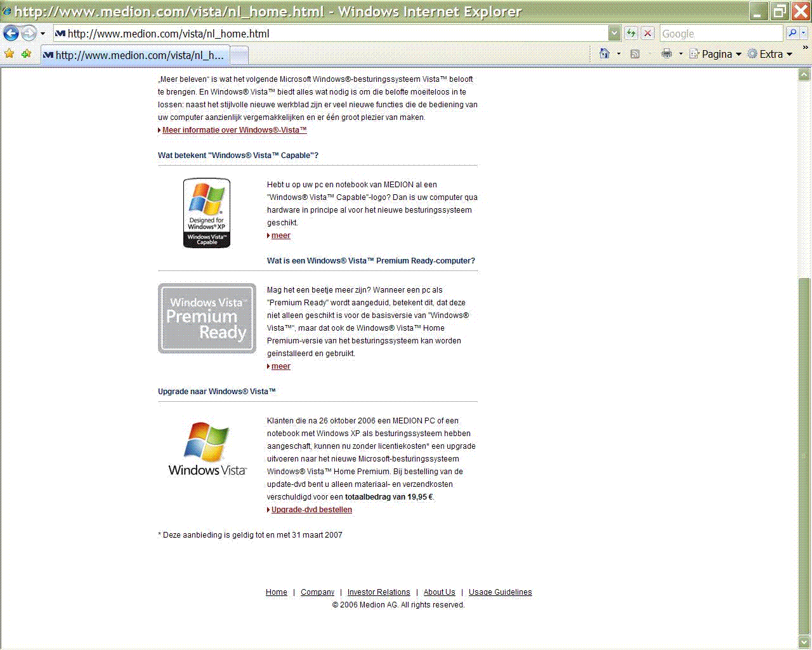Open the About Us footer link

coord(440,592)
